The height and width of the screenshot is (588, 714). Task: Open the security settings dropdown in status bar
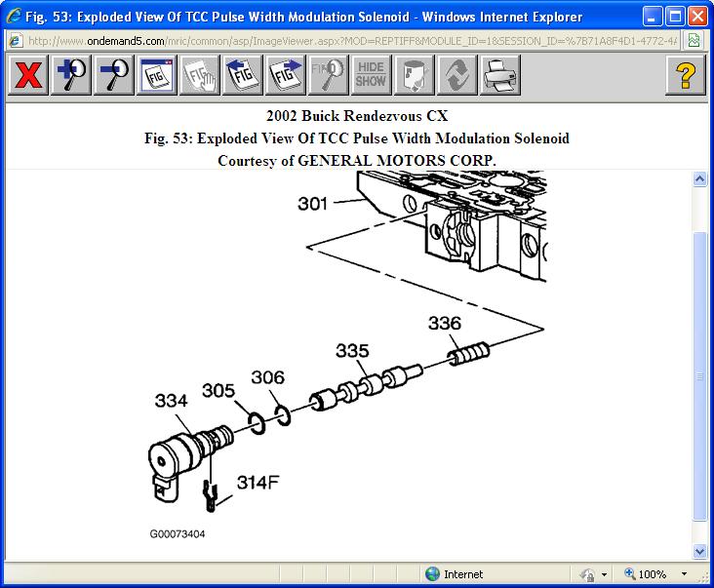pyautogui.click(x=604, y=574)
